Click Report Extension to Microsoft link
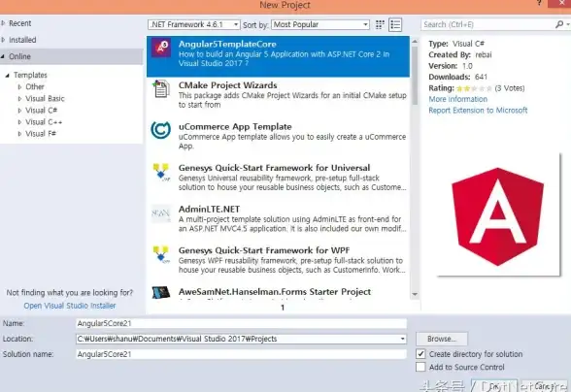This screenshot has height=392, width=571. click(x=478, y=111)
